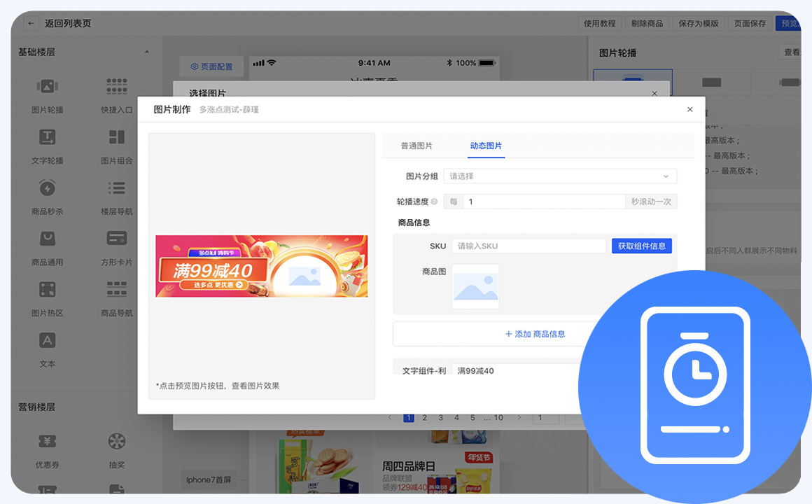Open the 图片分组 dropdown

coord(560,176)
